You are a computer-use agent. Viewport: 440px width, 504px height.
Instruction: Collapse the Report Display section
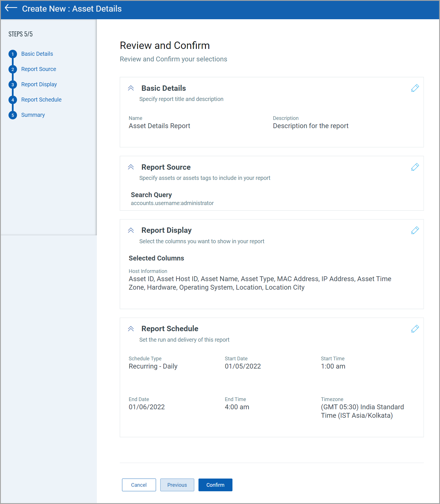tap(131, 231)
